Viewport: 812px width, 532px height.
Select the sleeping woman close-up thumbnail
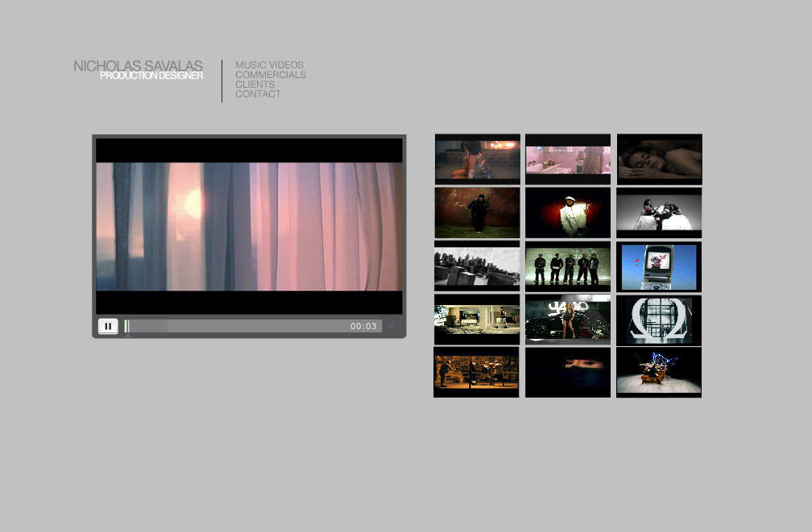[659, 159]
